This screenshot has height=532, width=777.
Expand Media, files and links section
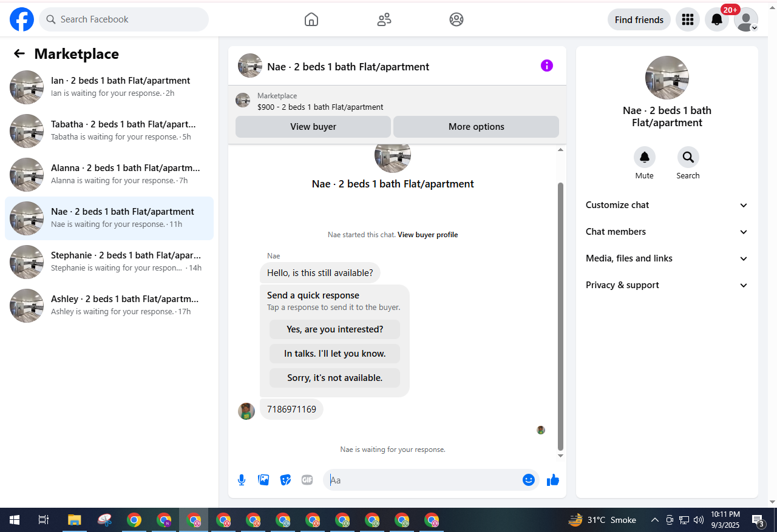click(x=667, y=258)
